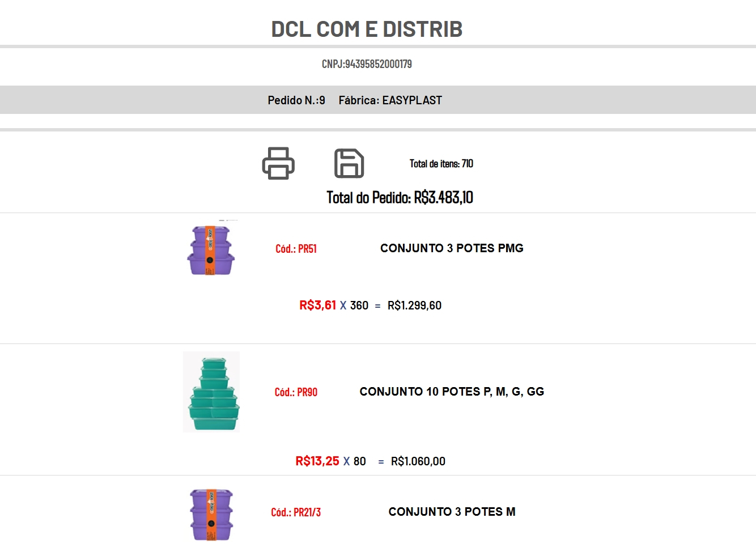The width and height of the screenshot is (756, 556).
Task: Open green PR90 pots product image
Action: (x=211, y=392)
